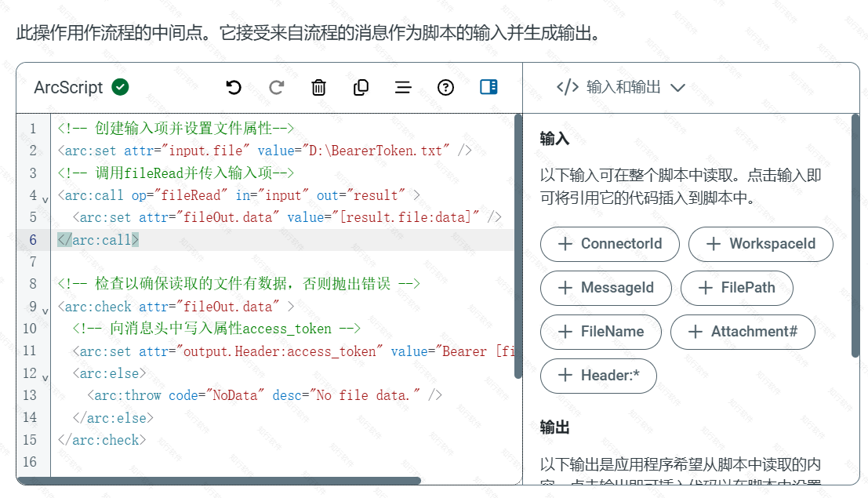Click the trash delete icon
This screenshot has width=868, height=498.
318,87
